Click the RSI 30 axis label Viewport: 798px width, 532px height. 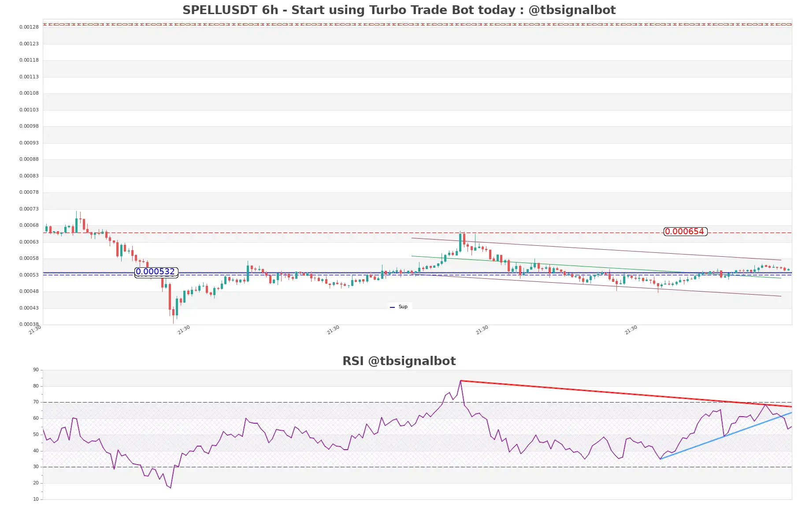click(36, 467)
